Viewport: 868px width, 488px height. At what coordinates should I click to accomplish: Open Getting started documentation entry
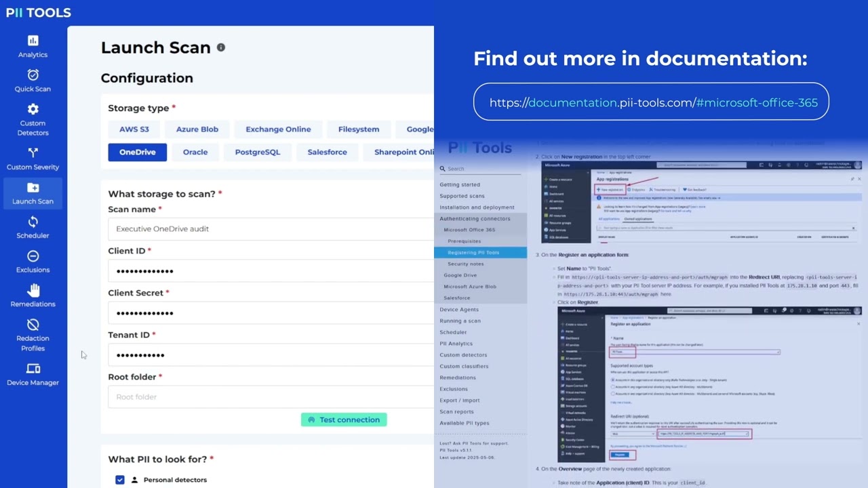click(460, 184)
